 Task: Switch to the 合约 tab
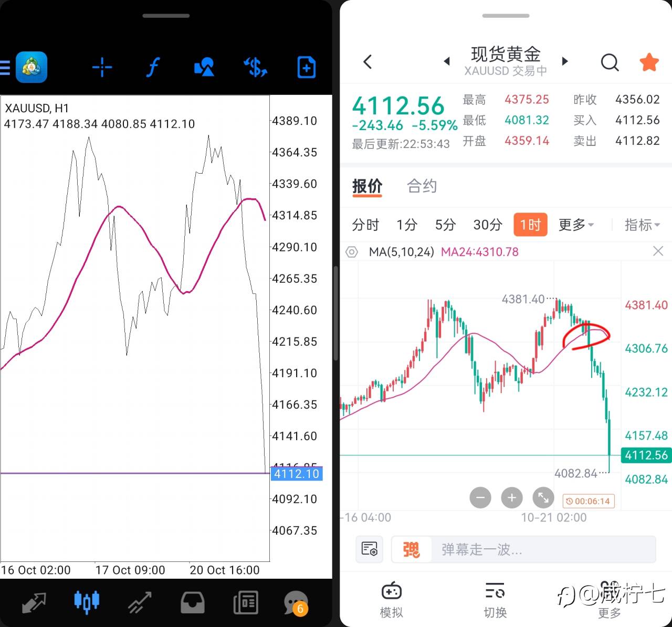(x=422, y=186)
